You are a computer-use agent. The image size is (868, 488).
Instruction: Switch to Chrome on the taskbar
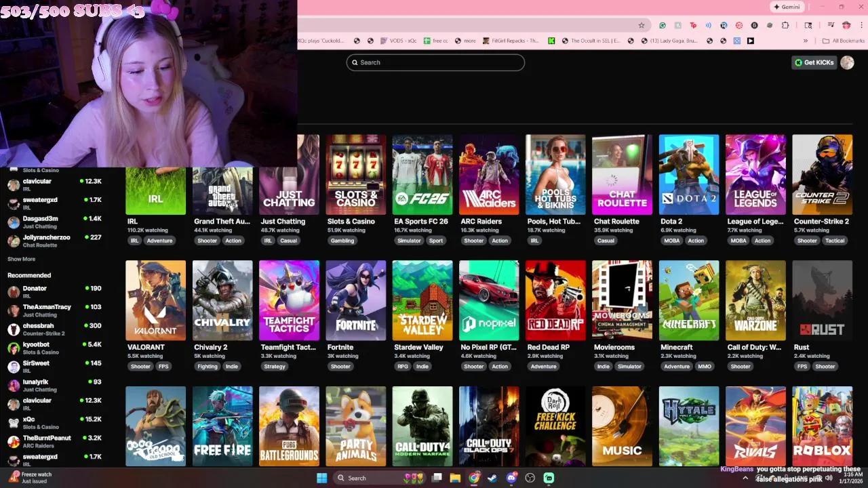[474, 478]
